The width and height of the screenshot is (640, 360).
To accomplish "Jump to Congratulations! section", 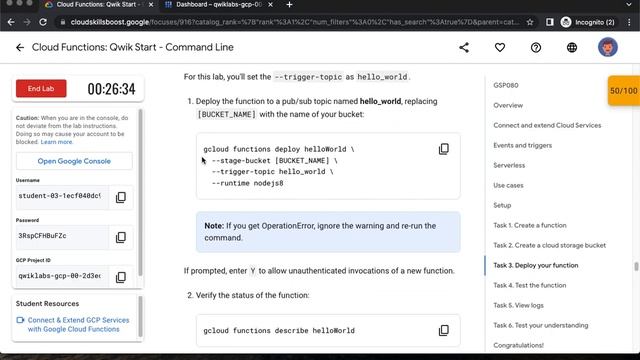I will 518,345.
